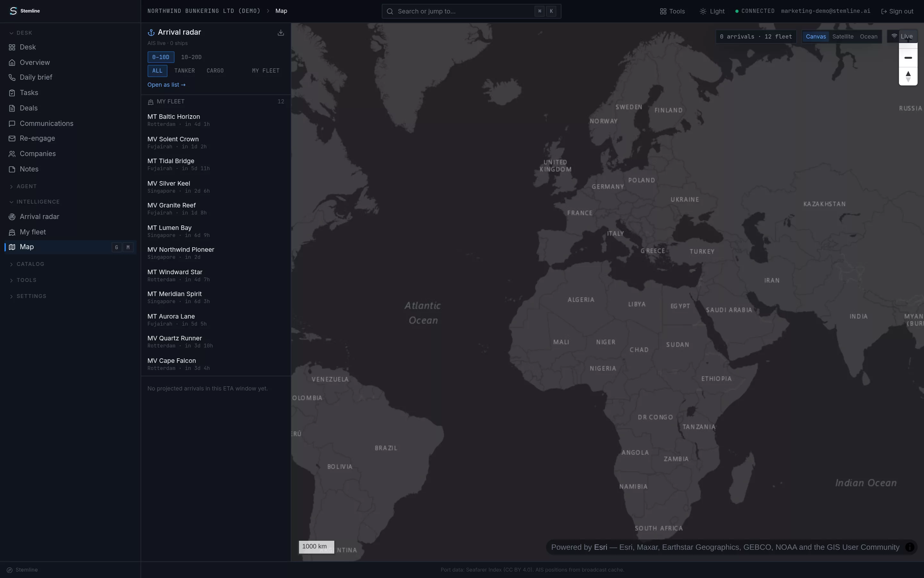This screenshot has height=578, width=924.
Task: Select MT Baltic Horizon fleet row
Action: [x=216, y=120]
